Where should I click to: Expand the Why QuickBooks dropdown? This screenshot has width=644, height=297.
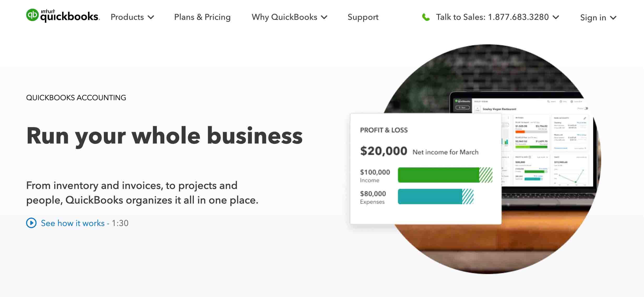point(289,17)
